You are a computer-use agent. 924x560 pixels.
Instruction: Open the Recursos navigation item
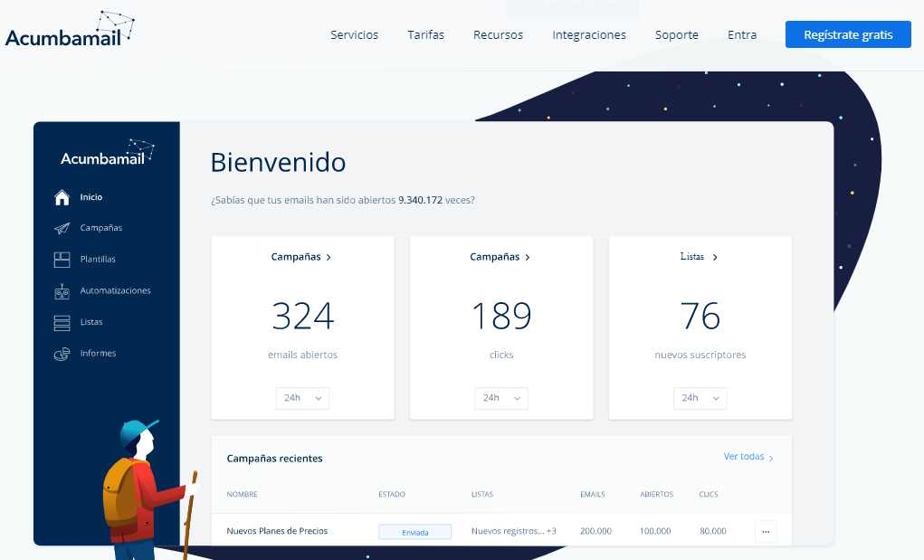498,35
